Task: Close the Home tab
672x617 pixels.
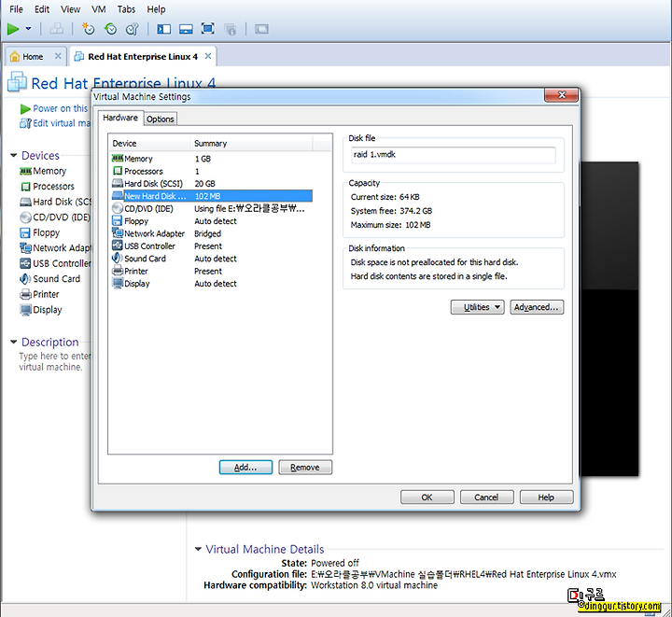Action: 58,56
